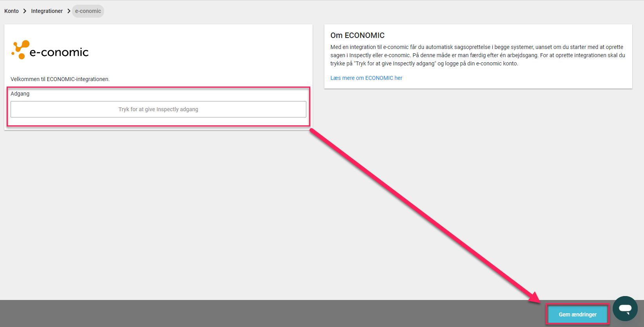
Task: Open the Integrationer breadcrumb
Action: click(x=47, y=11)
